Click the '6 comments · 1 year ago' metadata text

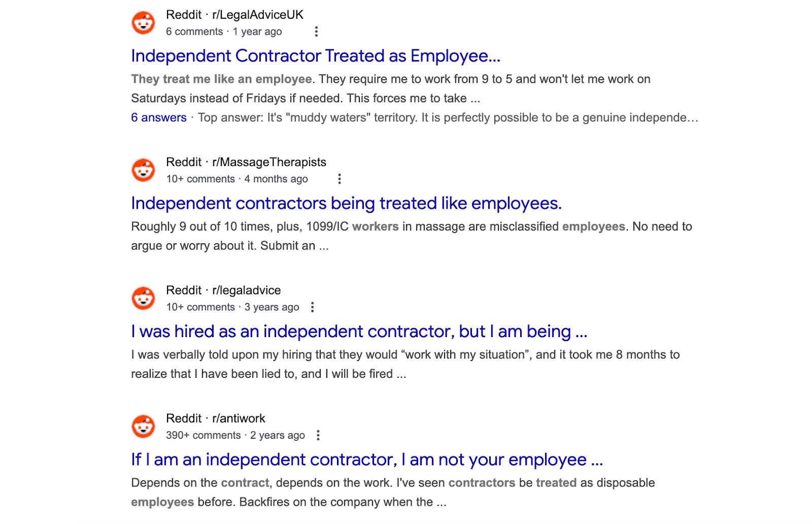click(x=224, y=31)
